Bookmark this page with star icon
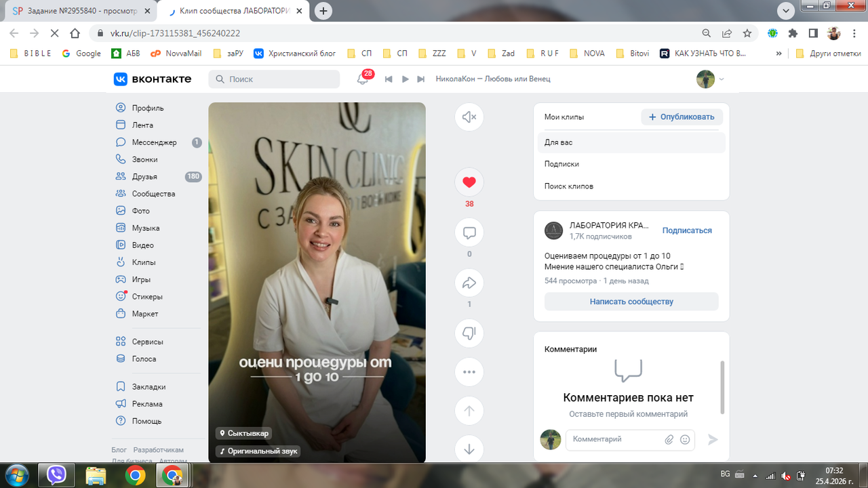This screenshot has height=488, width=868. [x=747, y=33]
